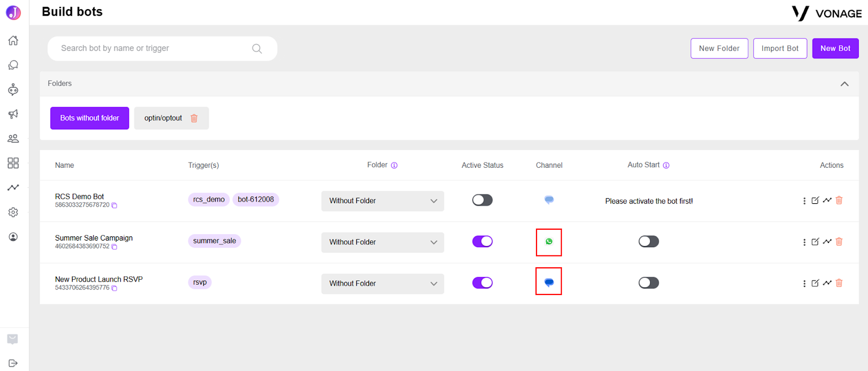
Task: Open the bot builder sidebar icon
Action: point(13,90)
